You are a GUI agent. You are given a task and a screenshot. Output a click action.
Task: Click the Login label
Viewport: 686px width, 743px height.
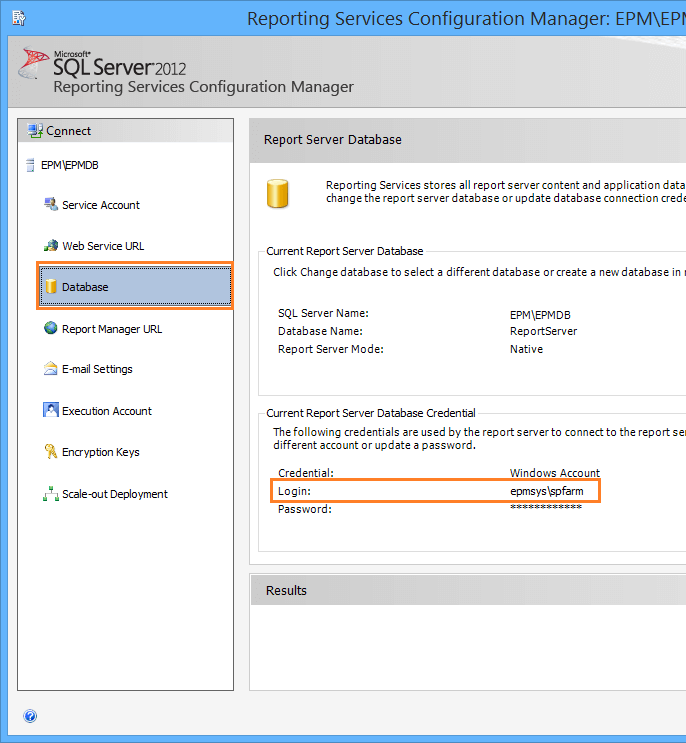(294, 491)
